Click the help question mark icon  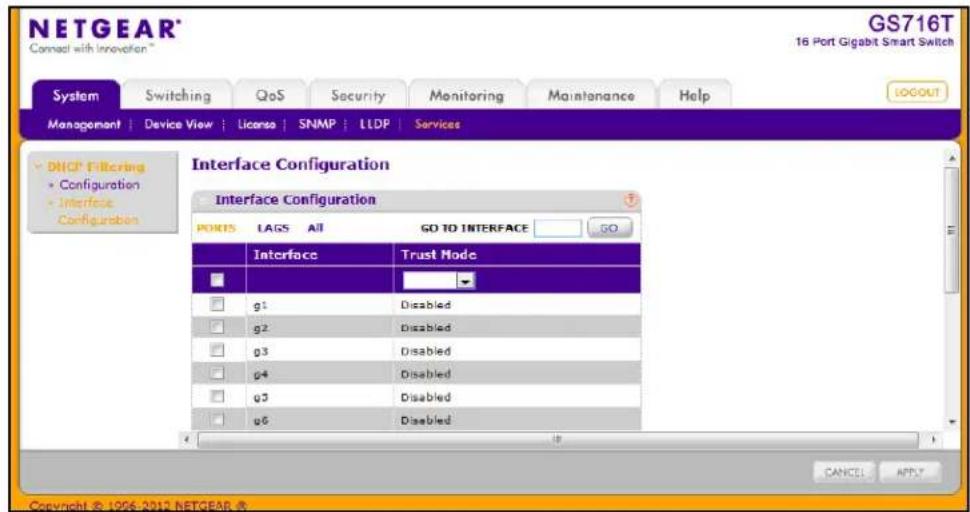pos(631,200)
